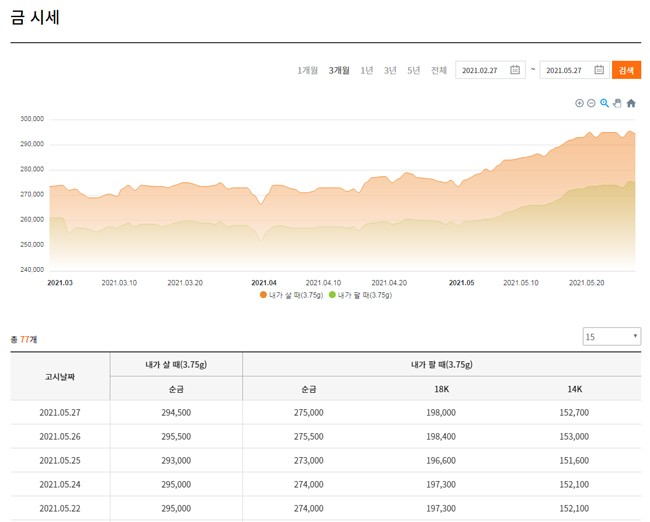
Task: Click the chart zoom-in plus icon
Action: click(x=579, y=103)
